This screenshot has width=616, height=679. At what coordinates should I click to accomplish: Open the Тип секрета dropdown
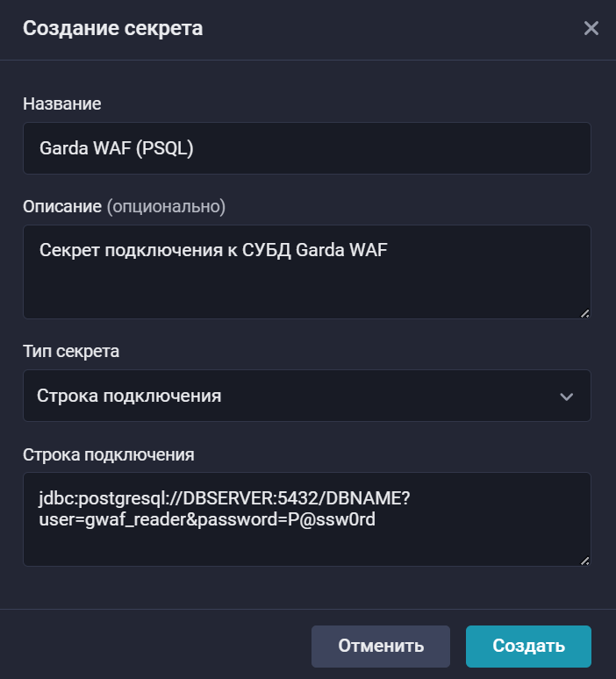coord(307,396)
